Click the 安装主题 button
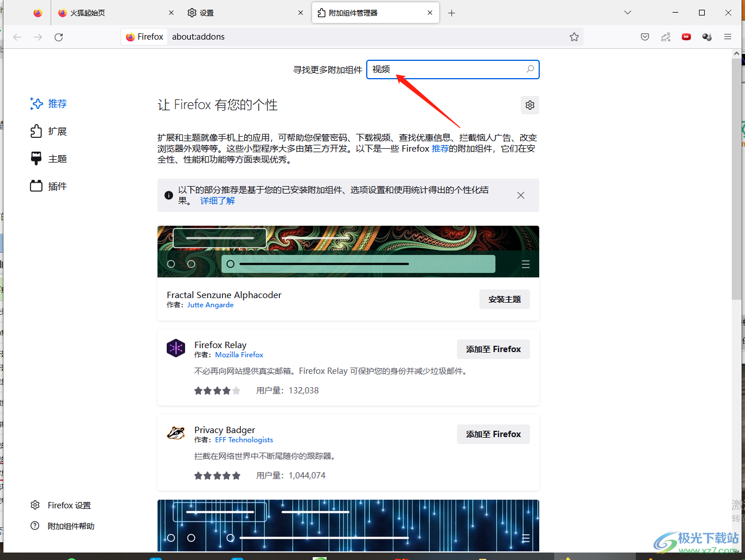This screenshot has width=745, height=560. [505, 299]
